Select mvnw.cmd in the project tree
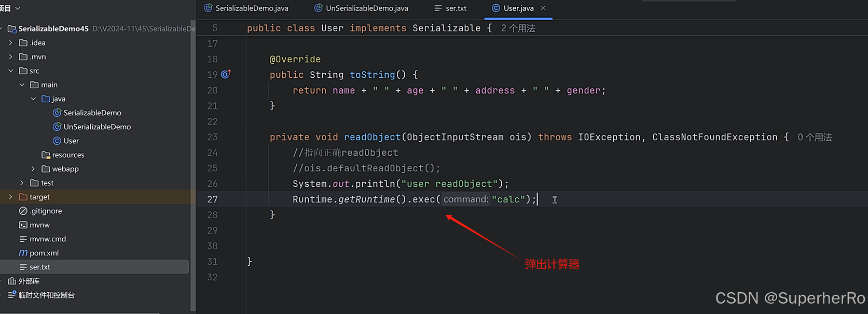This screenshot has height=314, width=868. click(48, 239)
